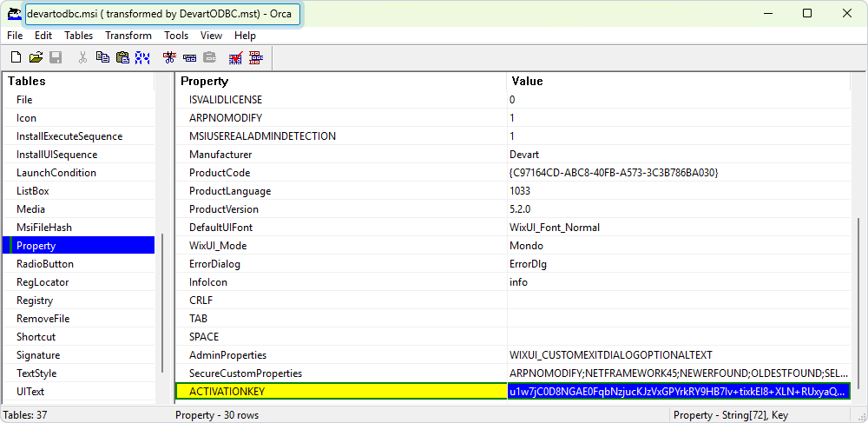Open the File menu
The image size is (868, 423).
(15, 36)
